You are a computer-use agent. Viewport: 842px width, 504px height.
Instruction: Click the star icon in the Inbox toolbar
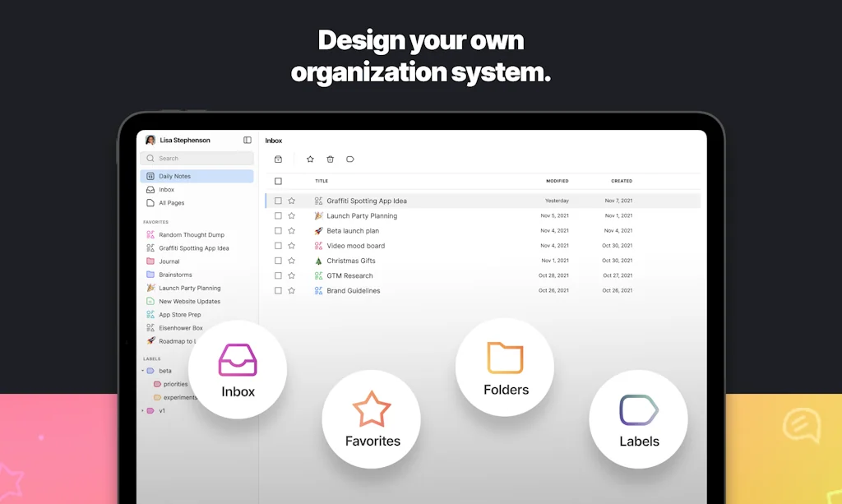tap(310, 160)
